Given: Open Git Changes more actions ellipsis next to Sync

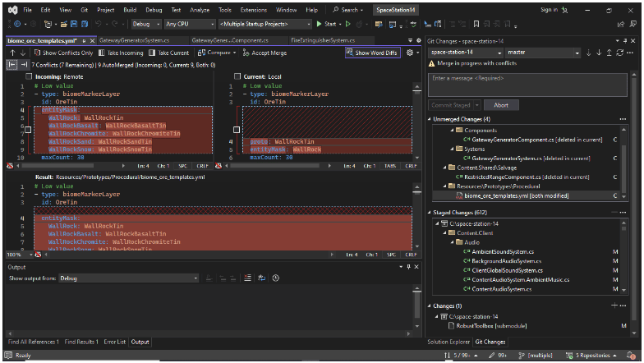Looking at the screenshot, I should pos(630,53).
